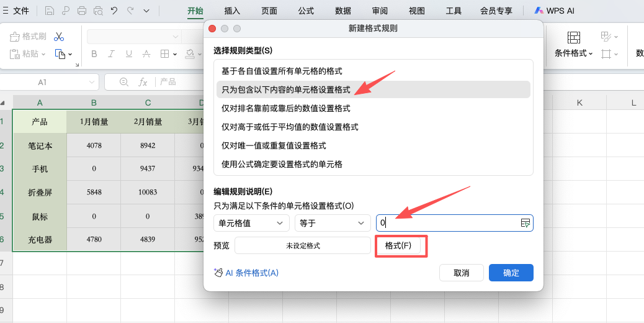Click the select-all corner triangle of the sheet
644x323 pixels.
coord(2,102)
